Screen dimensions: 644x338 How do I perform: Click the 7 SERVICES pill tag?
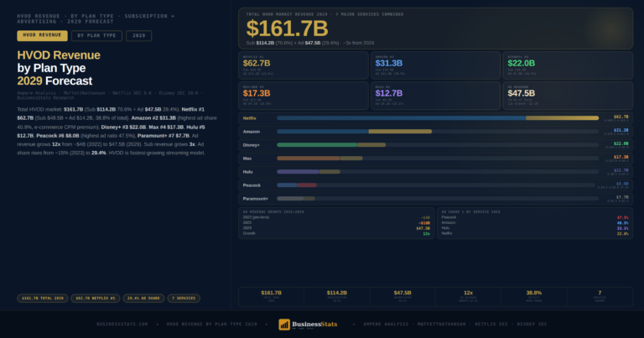click(184, 299)
